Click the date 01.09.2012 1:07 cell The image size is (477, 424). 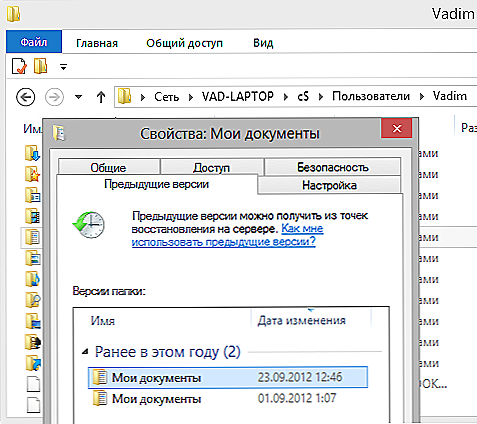tap(297, 398)
